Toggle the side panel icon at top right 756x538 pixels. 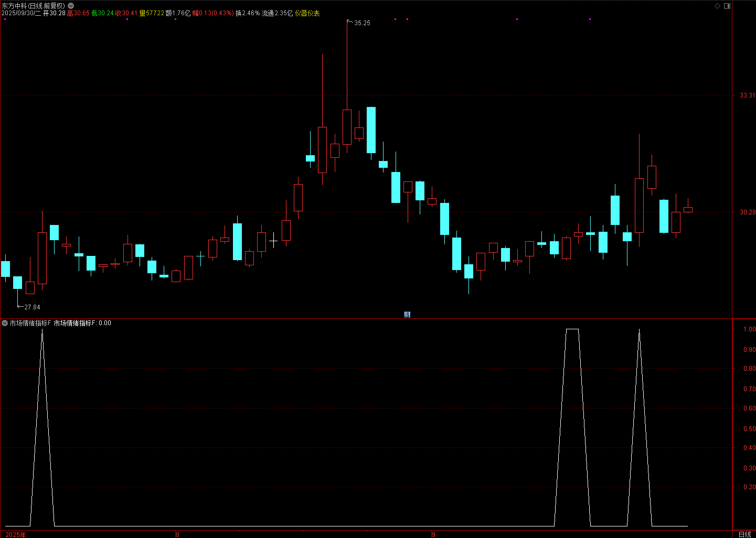(727, 6)
